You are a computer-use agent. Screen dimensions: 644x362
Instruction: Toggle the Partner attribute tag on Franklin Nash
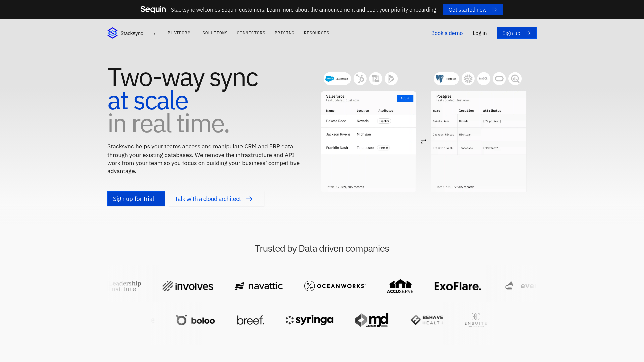pyautogui.click(x=383, y=148)
